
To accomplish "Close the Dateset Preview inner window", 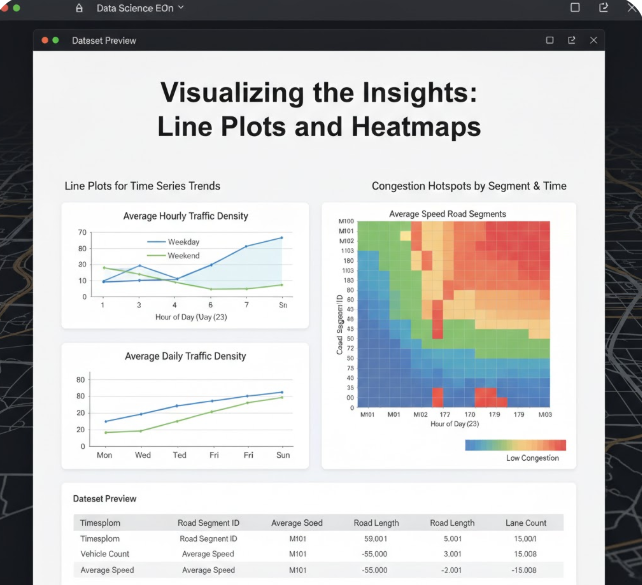I will 593,40.
